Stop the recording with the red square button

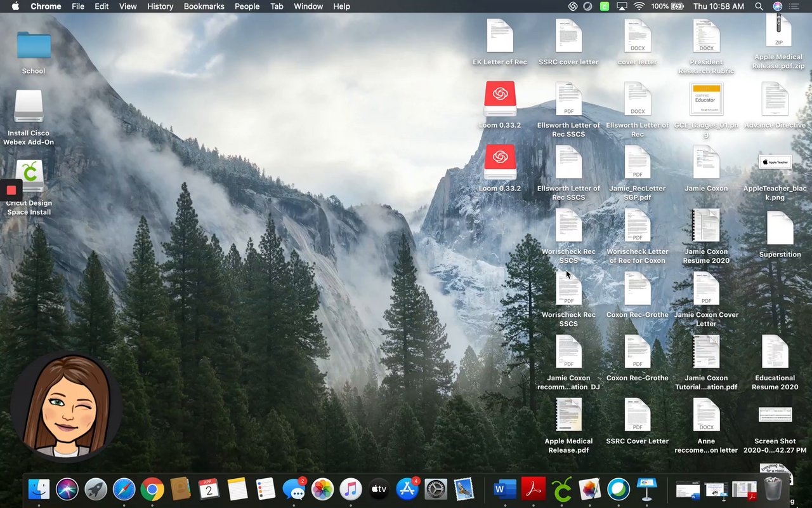[11, 190]
